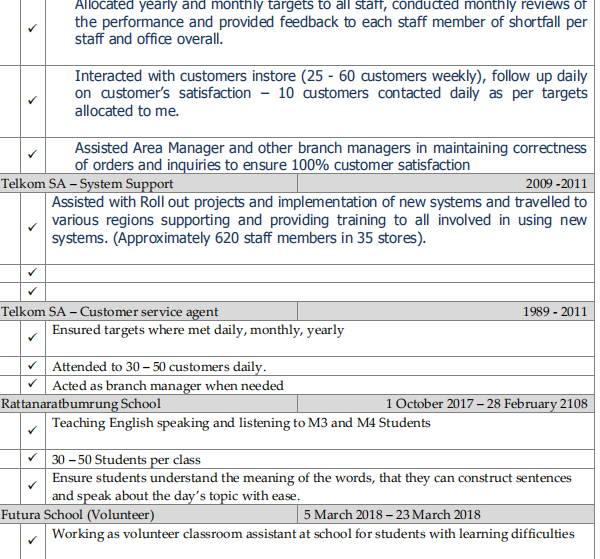Click the 'Futura School (Volunteer)' heading
The image size is (600, 559).
pyautogui.click(x=78, y=515)
